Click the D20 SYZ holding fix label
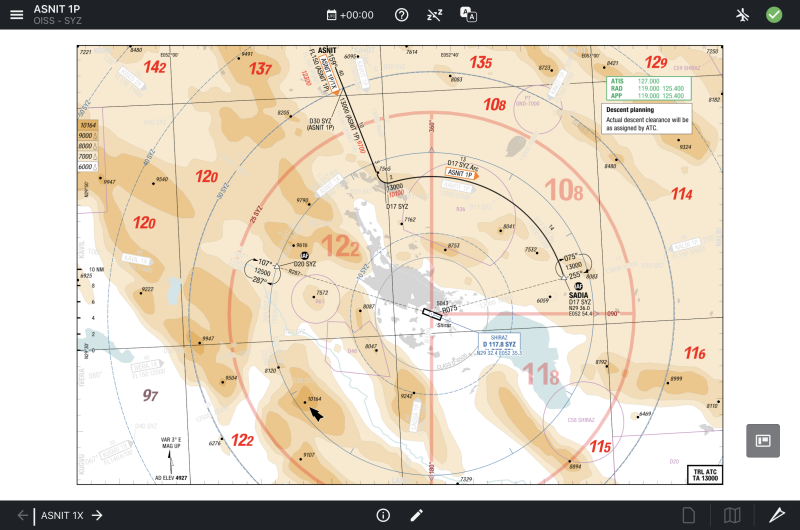The height and width of the screenshot is (530, 800). pyautogui.click(x=305, y=264)
